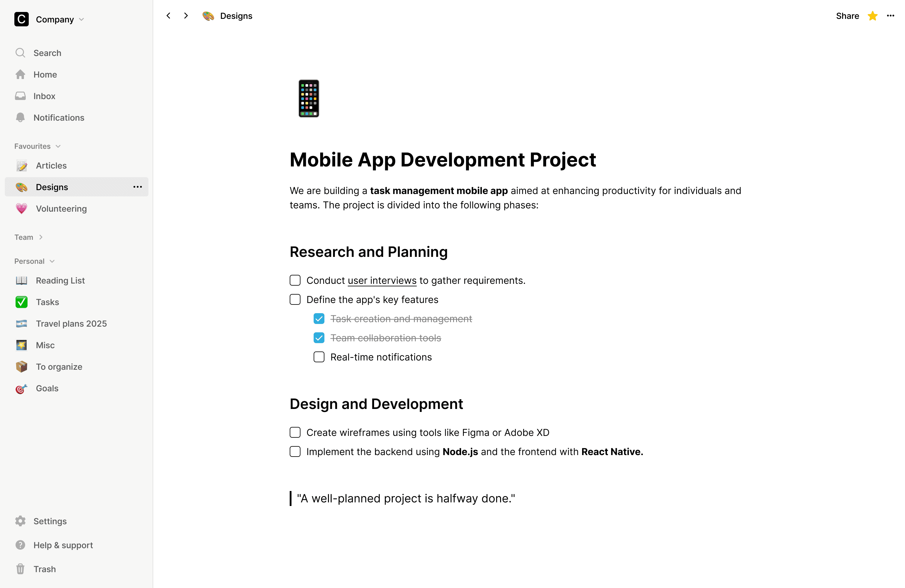Click the Notifications bell icon

(20, 118)
